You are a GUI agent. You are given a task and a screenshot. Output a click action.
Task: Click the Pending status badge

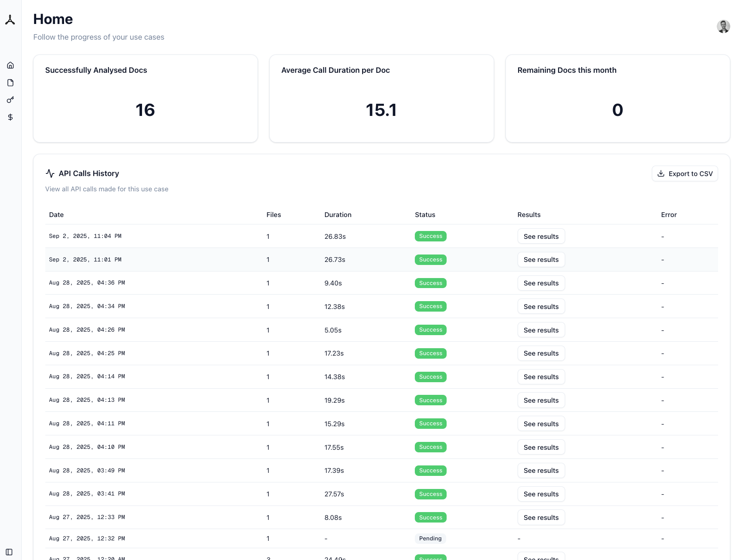[x=431, y=539]
